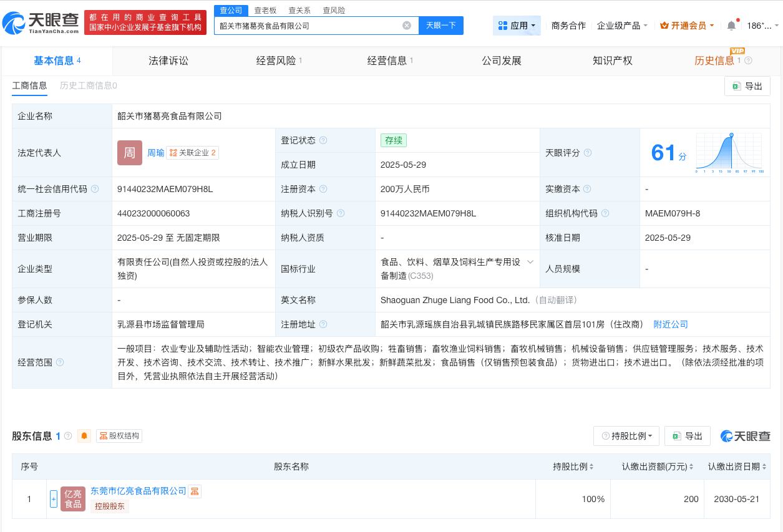The width and height of the screenshot is (783, 532).
Task: Click the 导出 export icon above 工商信息 table
Action: 747,86
